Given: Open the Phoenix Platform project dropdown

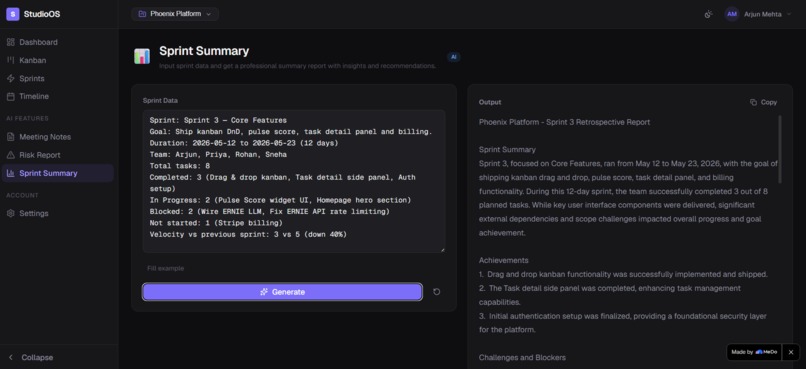Looking at the screenshot, I should tap(175, 14).
